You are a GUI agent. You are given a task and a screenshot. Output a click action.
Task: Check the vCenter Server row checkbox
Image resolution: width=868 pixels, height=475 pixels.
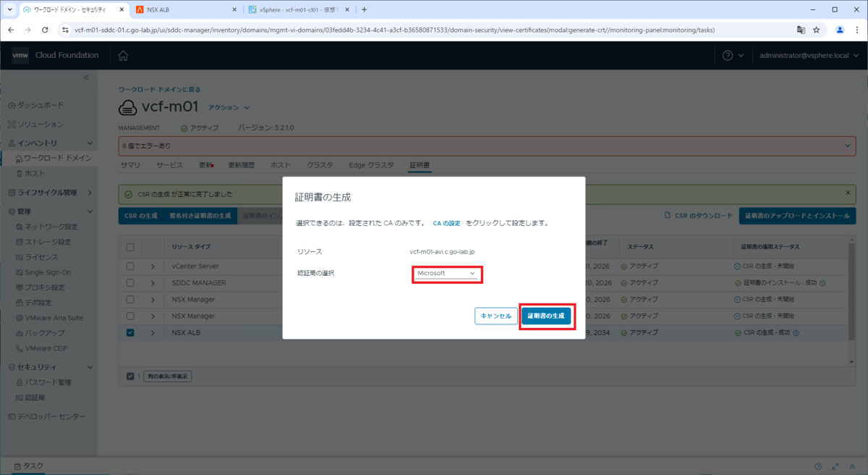(x=130, y=266)
